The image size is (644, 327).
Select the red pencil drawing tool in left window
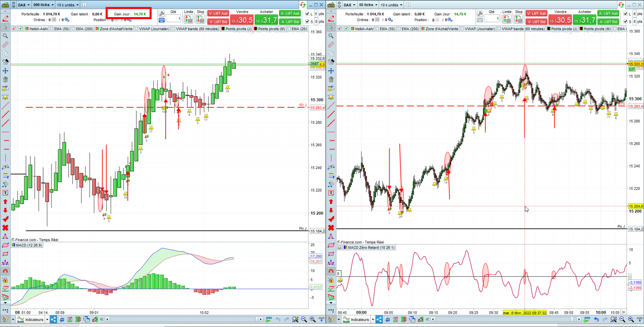coord(5,19)
